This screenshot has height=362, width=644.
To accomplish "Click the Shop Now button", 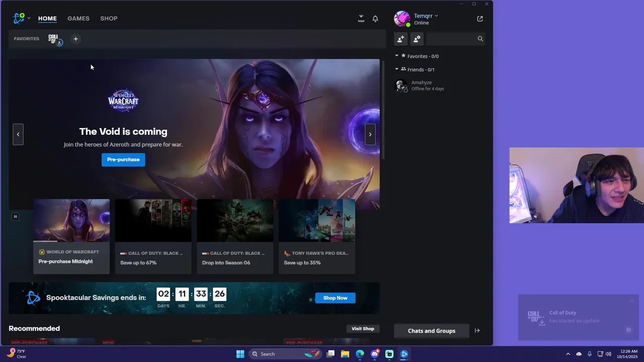I will pos(335,298).
